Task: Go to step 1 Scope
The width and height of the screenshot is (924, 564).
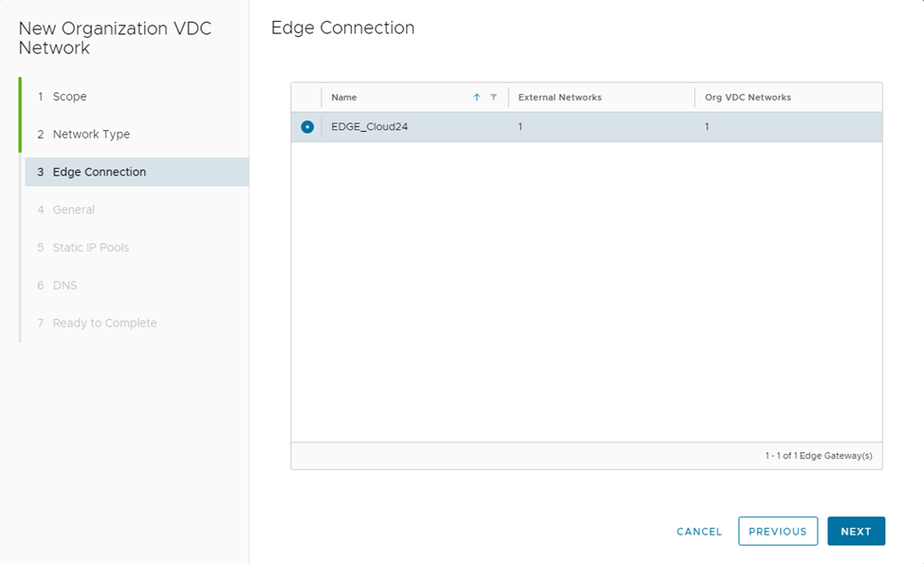Action: 69,97
